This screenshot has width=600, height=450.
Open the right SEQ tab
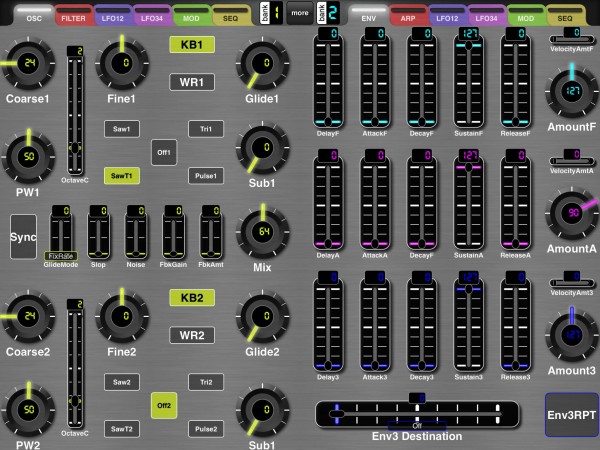565,15
